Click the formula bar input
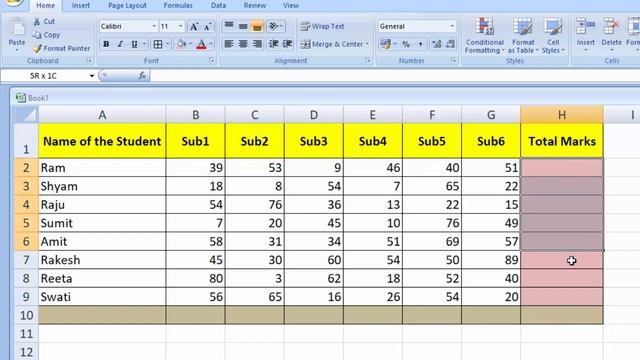Screen dimensions: 640x360 point(394,76)
